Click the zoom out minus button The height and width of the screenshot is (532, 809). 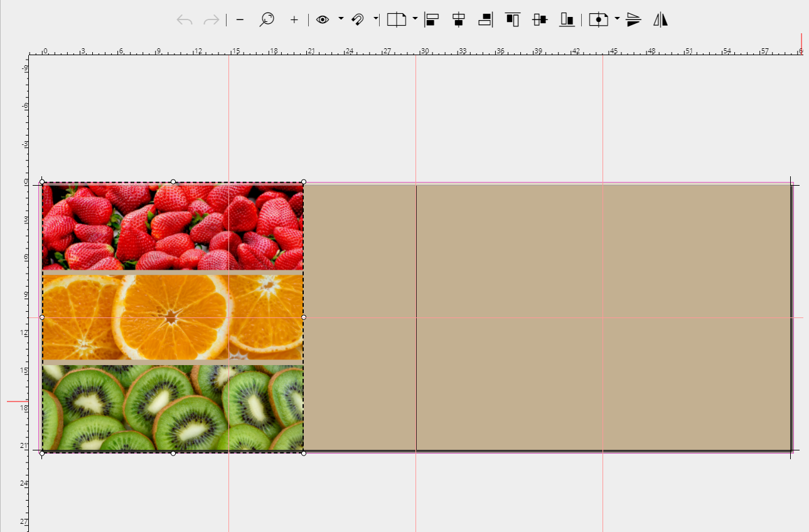tap(239, 19)
